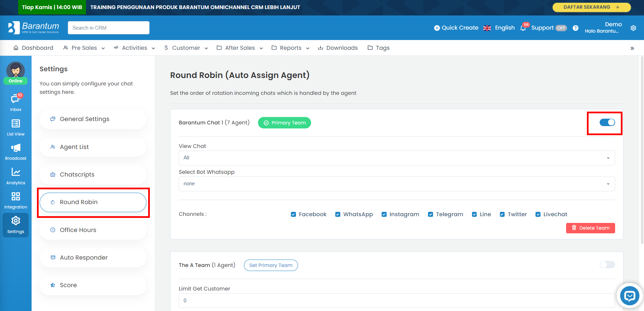Open the header settings gear icon
This screenshot has width=644, height=311.
(633, 28)
